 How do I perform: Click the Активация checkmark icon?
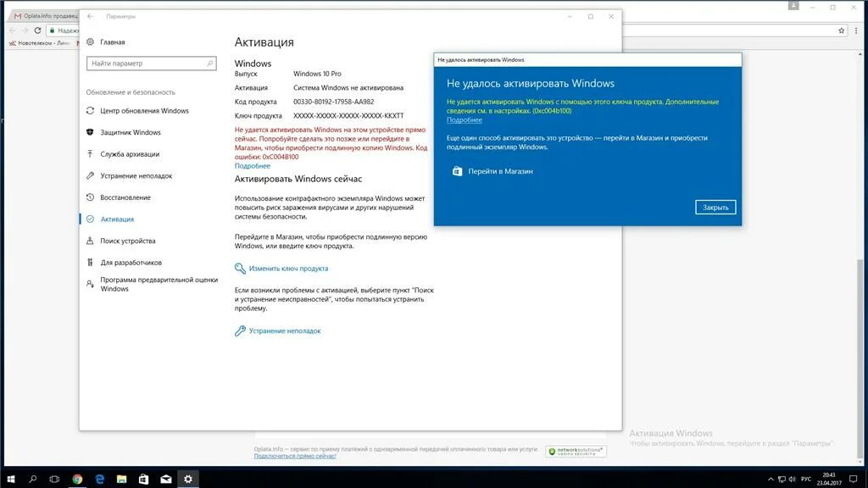[x=90, y=219]
